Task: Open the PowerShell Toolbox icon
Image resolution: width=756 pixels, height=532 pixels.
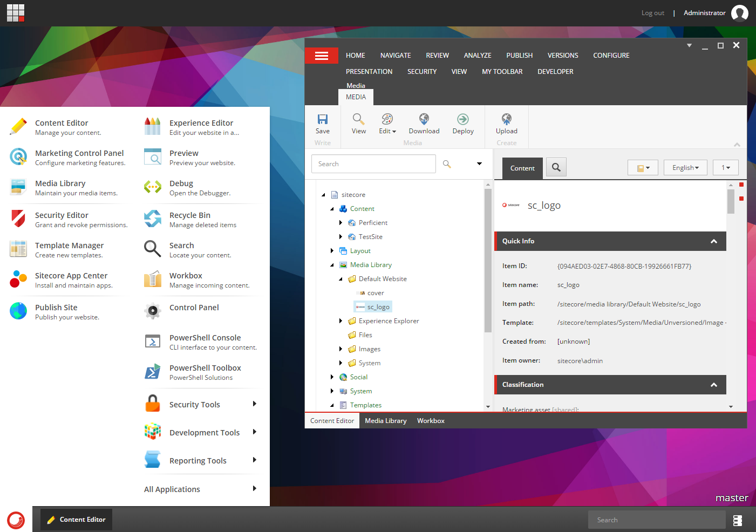Action: [153, 371]
